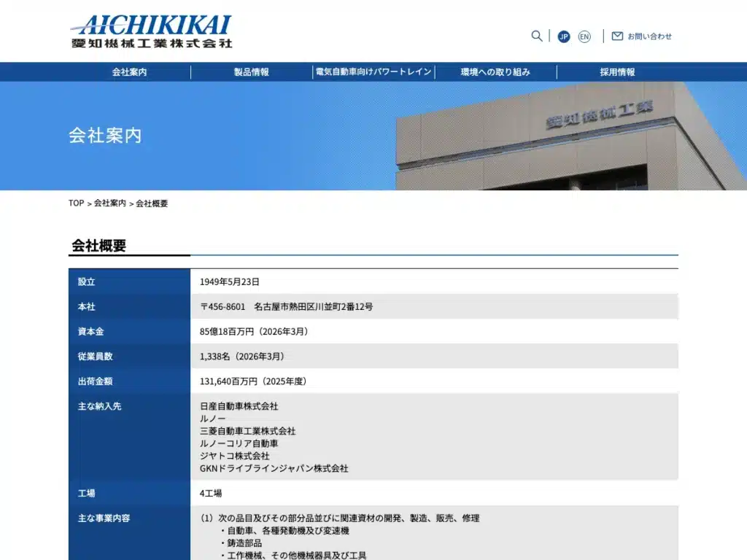Open the search magnifier icon
This screenshot has height=560, width=747.
(536, 36)
